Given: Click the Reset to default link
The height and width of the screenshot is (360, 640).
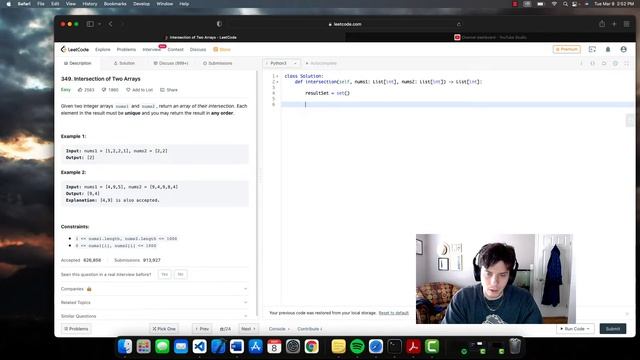Looking at the screenshot, I should tap(393, 313).
